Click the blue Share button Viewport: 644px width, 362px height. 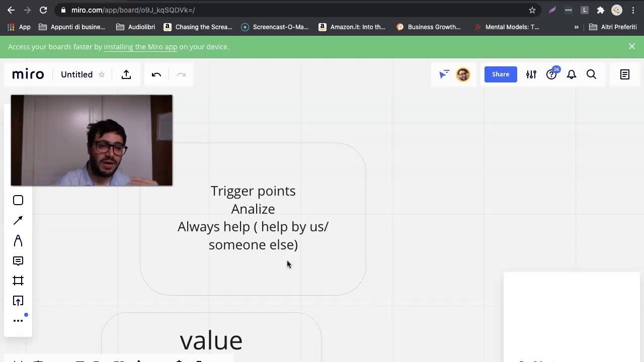pyautogui.click(x=501, y=74)
